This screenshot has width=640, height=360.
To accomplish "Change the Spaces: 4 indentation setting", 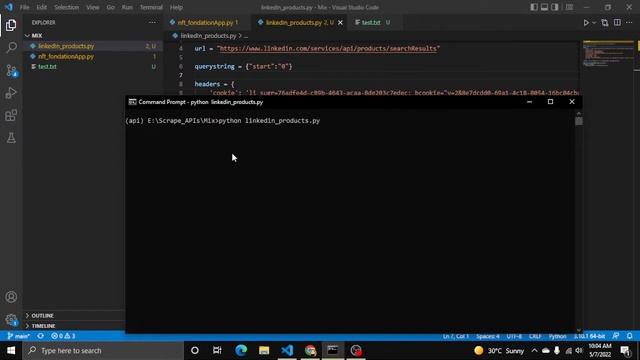I will (x=488, y=336).
